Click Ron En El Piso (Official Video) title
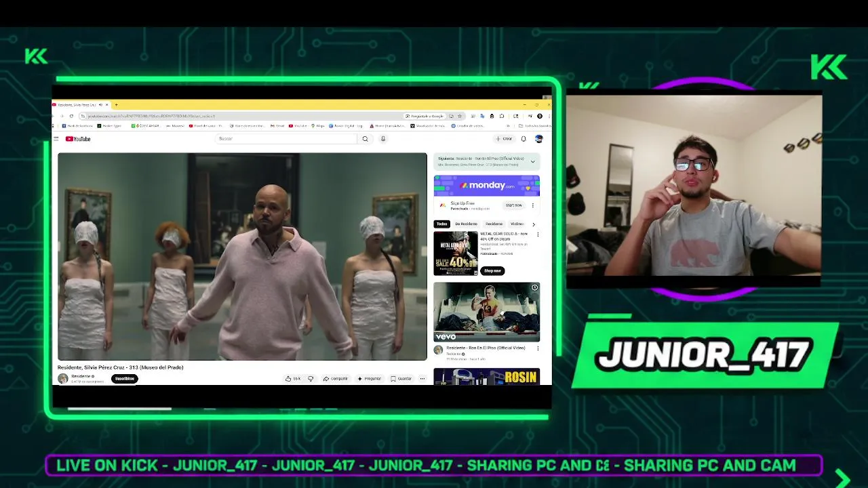This screenshot has height=488, width=868. point(486,348)
